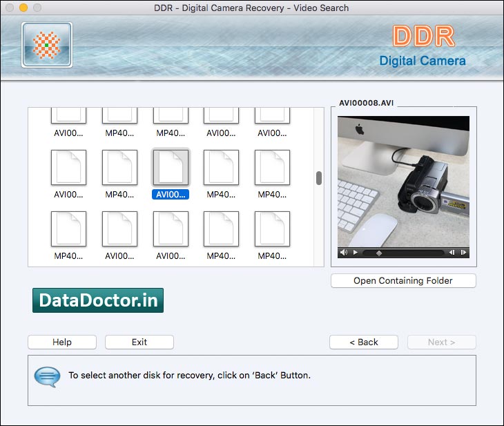Click the DDR application logo icon
This screenshot has height=426, width=504.
[x=47, y=45]
